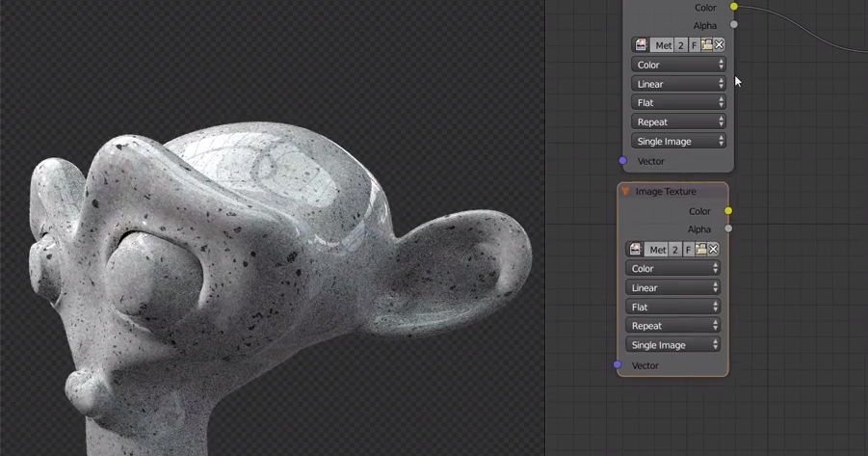Open Color space dropdown in selected Image Texture node
The height and width of the screenshot is (456, 868).
click(672, 268)
